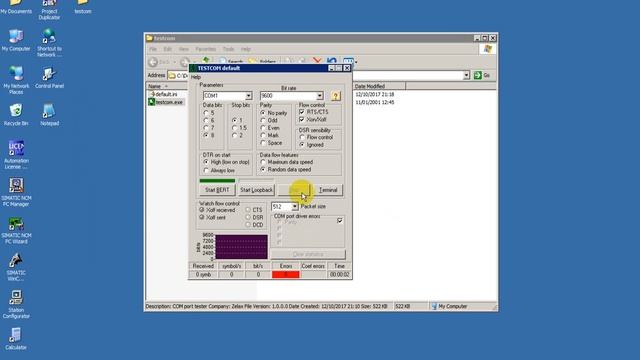The height and width of the screenshot is (360, 640).
Task: Open the 9600 bit rate dropdown
Action: (x=320, y=96)
